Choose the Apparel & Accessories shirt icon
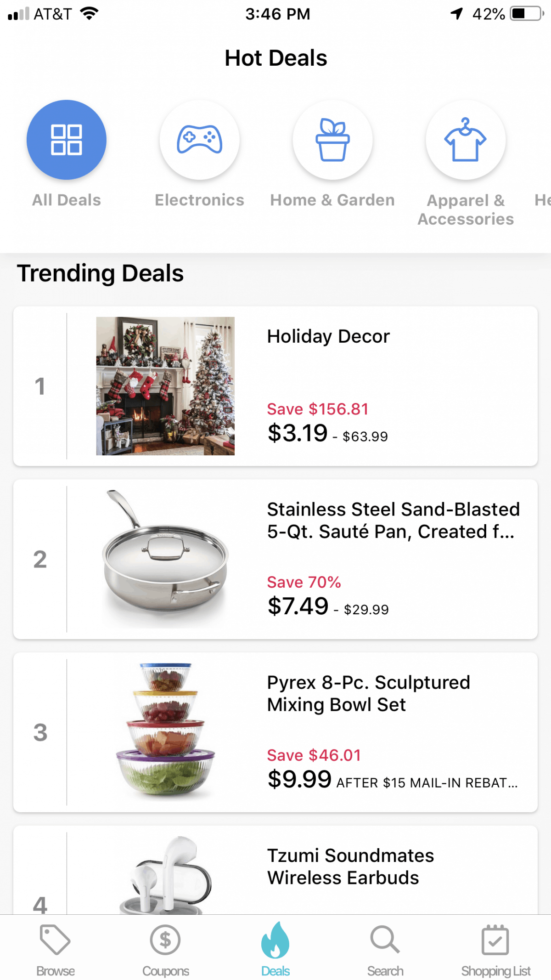The width and height of the screenshot is (551, 980). pyautogui.click(x=466, y=140)
